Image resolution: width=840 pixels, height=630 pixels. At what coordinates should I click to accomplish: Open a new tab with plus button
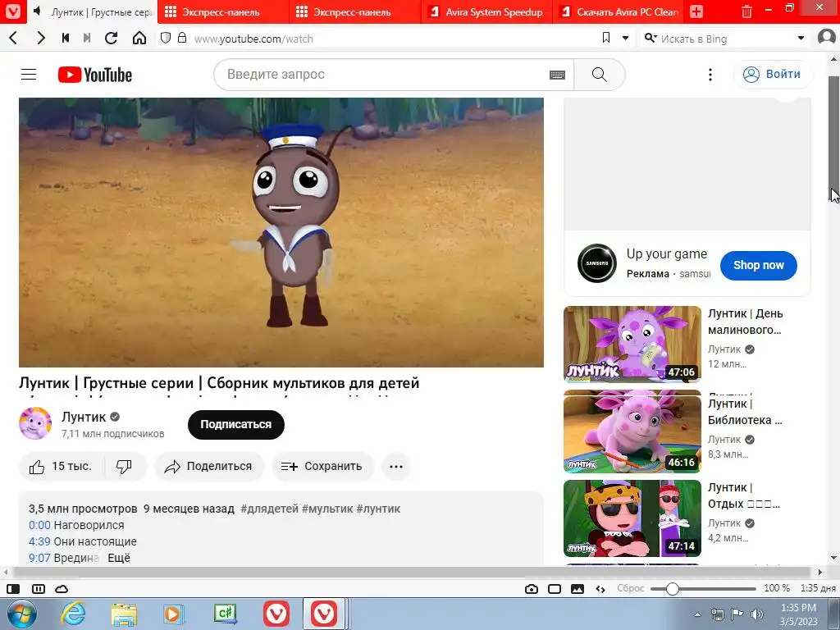(x=696, y=11)
